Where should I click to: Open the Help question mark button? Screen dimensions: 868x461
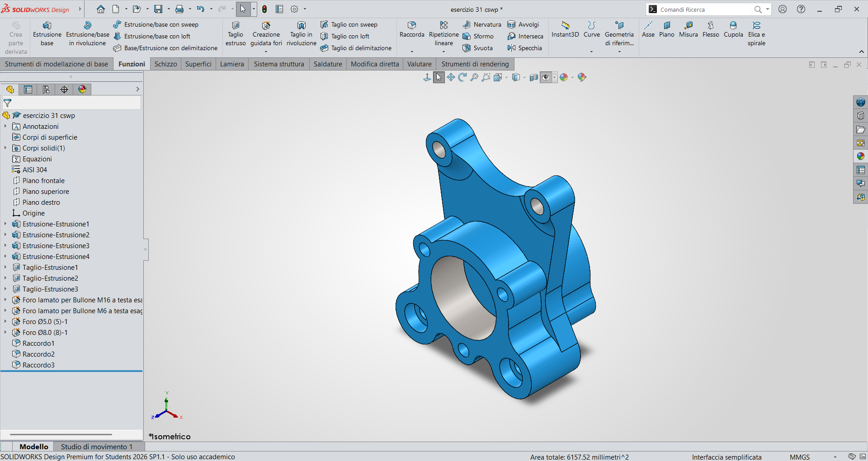(801, 9)
